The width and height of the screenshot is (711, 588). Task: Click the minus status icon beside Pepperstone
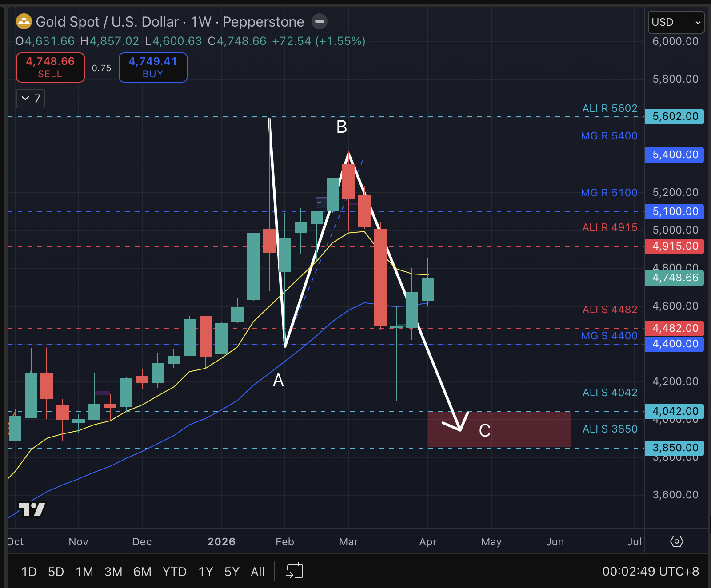coord(319,21)
